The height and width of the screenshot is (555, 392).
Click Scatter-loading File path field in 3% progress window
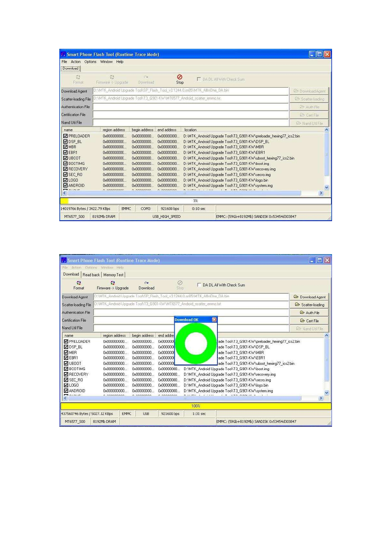click(191, 99)
